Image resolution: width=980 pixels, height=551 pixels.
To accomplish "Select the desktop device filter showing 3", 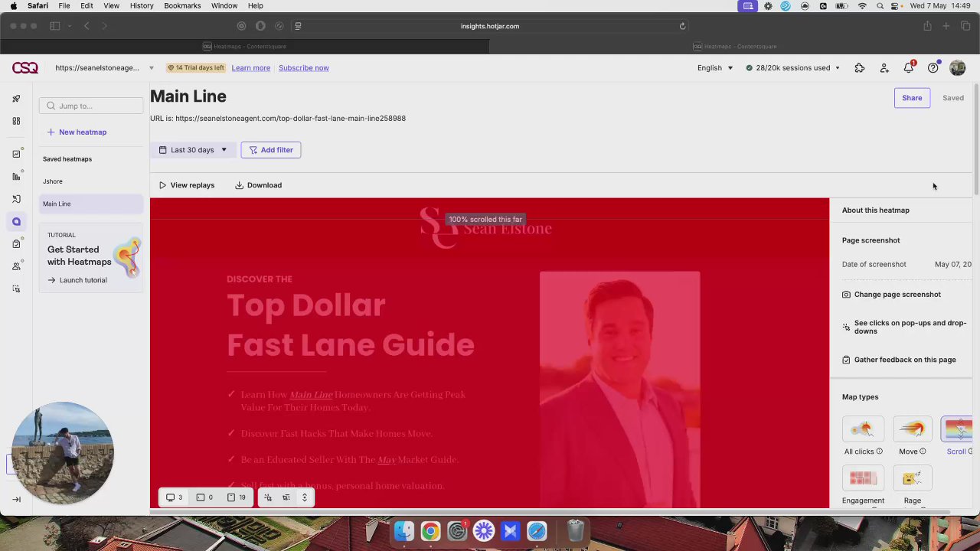I will tap(175, 497).
